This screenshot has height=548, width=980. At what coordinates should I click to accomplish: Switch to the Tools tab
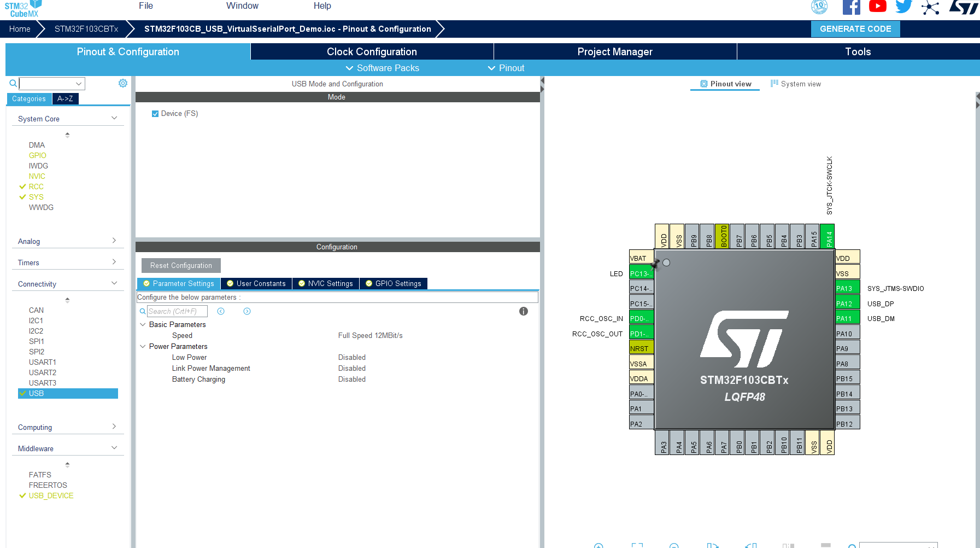[858, 51]
